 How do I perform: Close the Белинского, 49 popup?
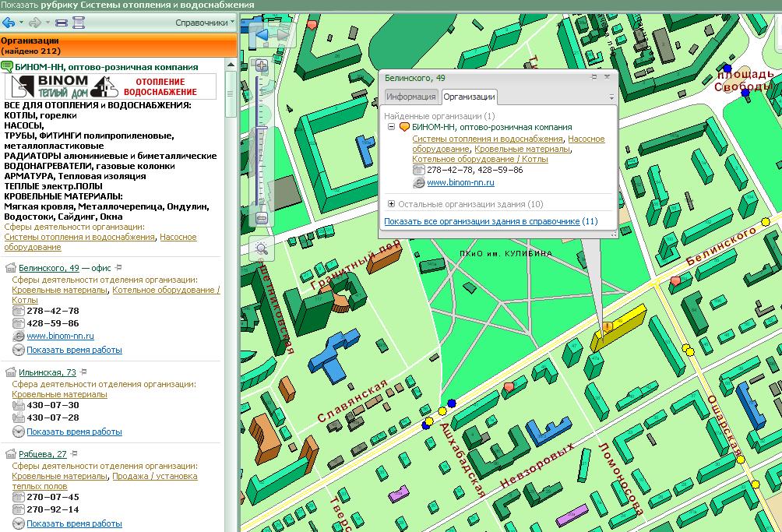tap(607, 77)
